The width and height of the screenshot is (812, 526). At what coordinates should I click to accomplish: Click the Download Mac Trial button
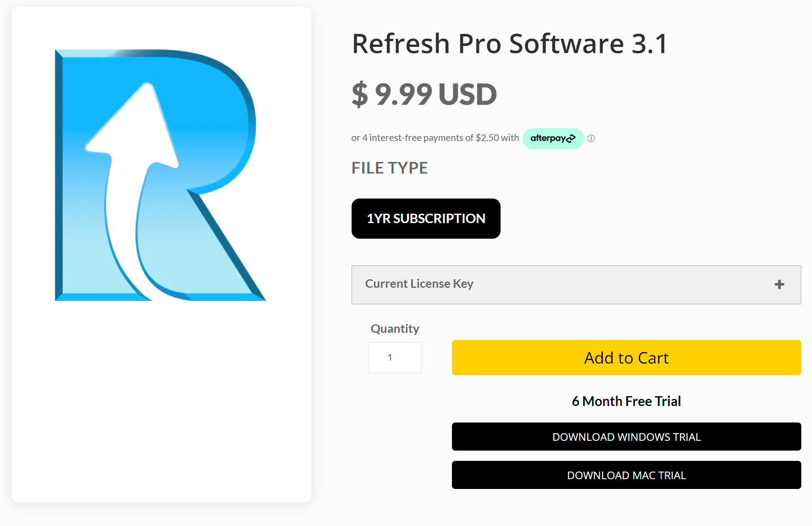point(626,475)
